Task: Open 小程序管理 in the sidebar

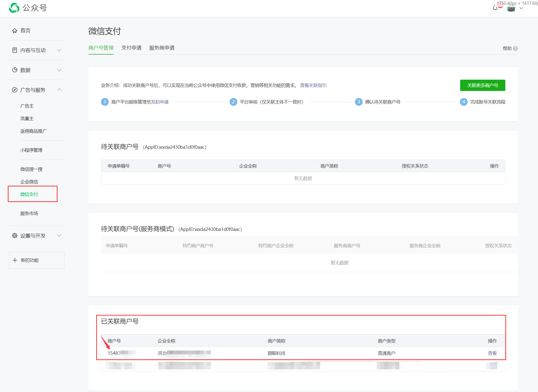Action: click(31, 150)
